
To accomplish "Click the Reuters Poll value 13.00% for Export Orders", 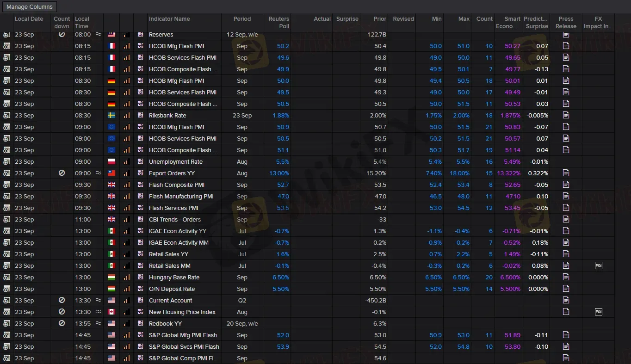I will (x=279, y=173).
